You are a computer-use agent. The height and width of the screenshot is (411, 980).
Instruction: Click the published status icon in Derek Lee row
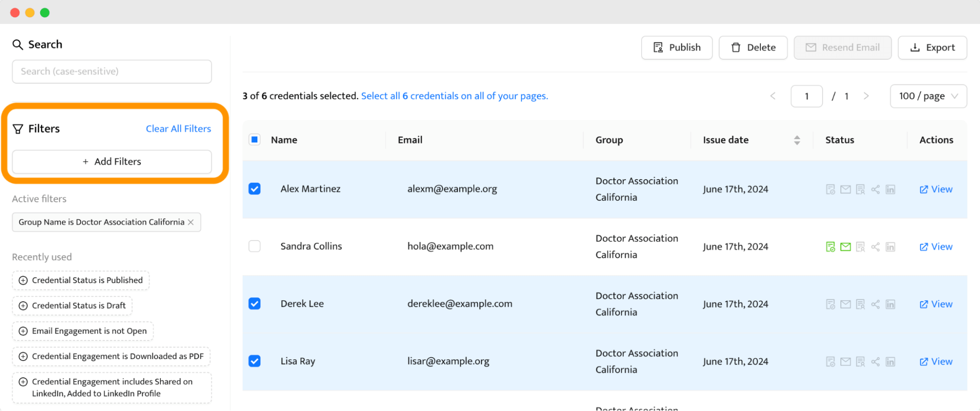(830, 304)
